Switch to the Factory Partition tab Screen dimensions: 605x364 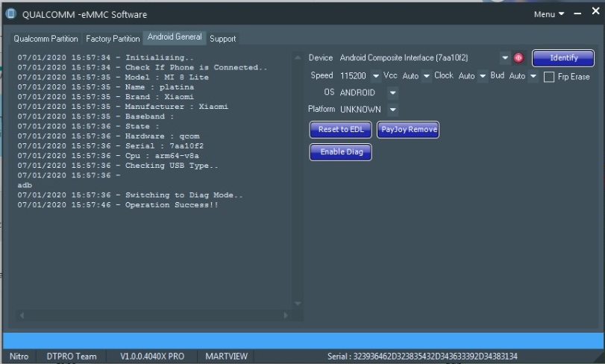[x=113, y=39]
